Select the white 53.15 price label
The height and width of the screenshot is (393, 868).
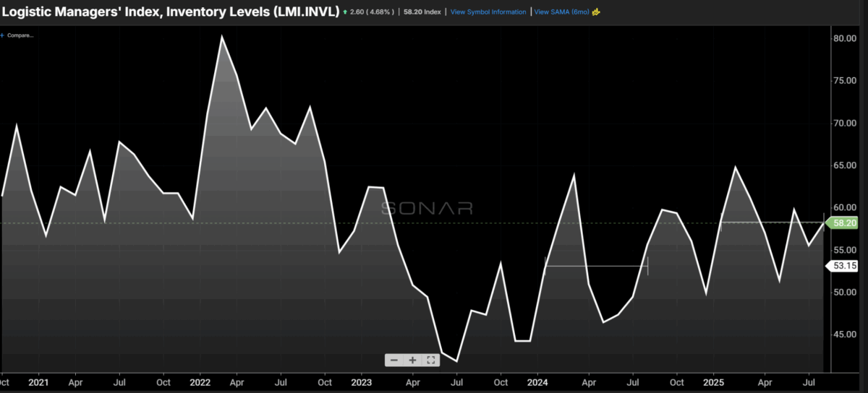(843, 266)
